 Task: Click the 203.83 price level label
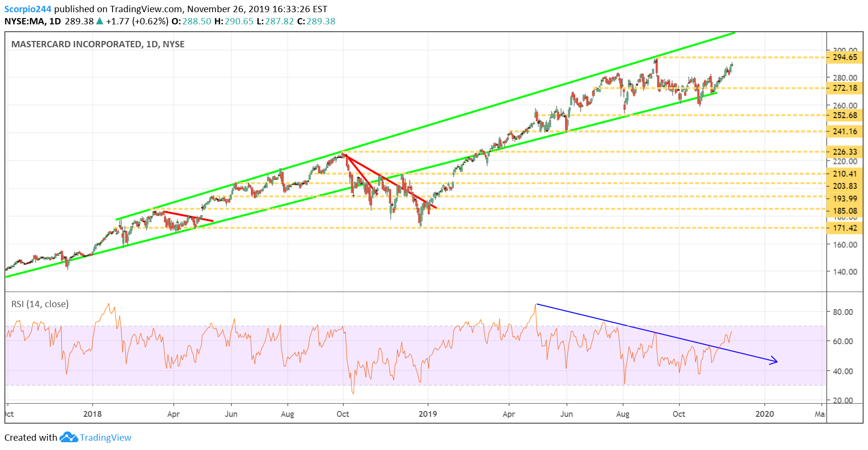[845, 186]
